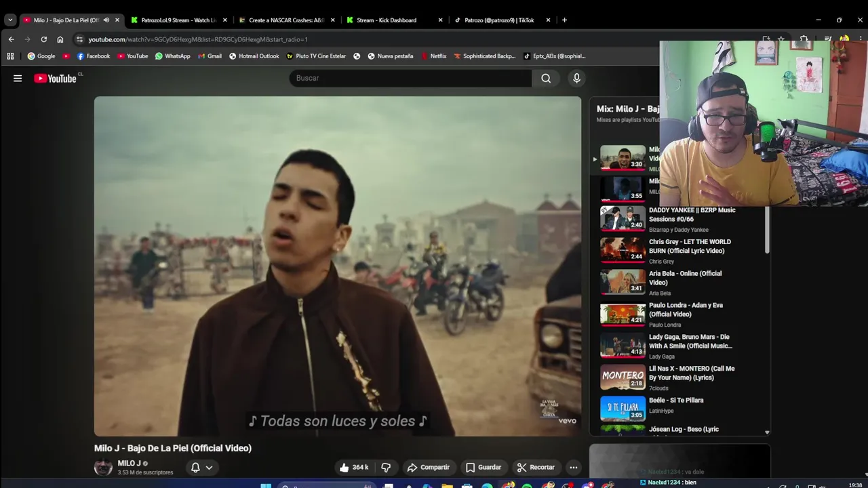Play DADDY YANKEE BZRP Music Sessions video

(623, 218)
